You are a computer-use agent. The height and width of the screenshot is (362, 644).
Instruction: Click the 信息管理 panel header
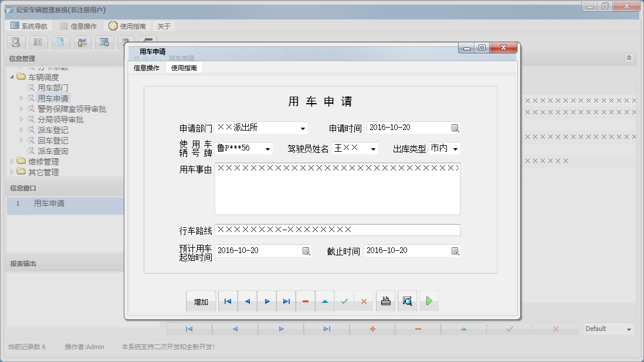click(x=65, y=59)
